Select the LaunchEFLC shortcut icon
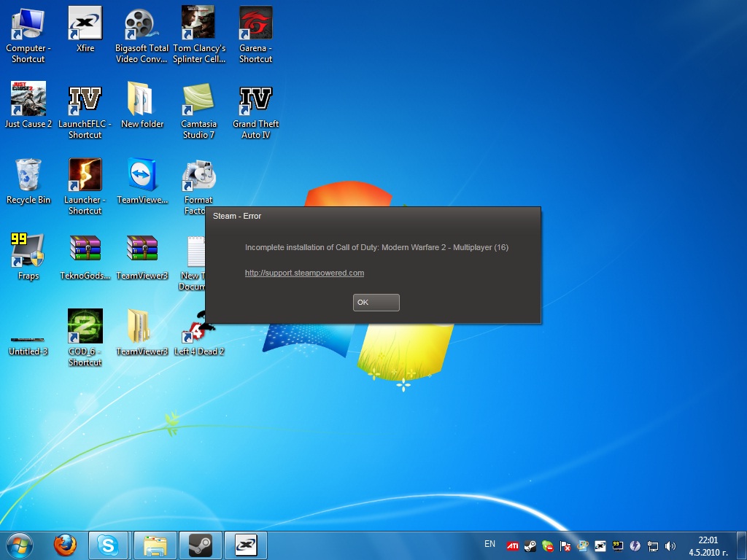 point(85,111)
